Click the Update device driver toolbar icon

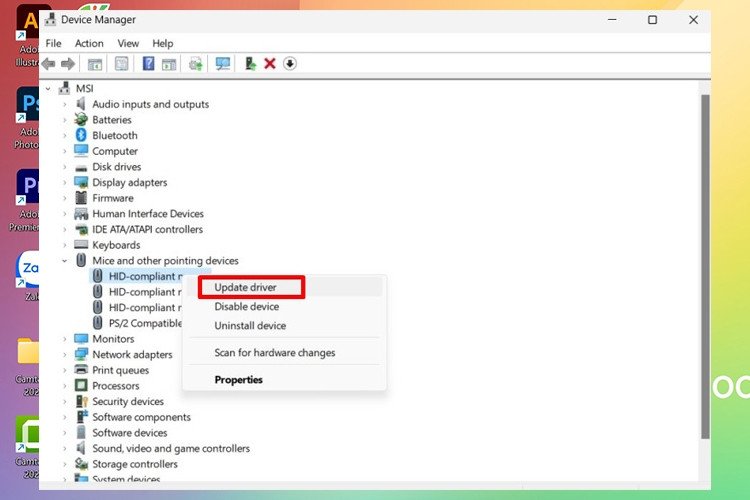[x=250, y=64]
